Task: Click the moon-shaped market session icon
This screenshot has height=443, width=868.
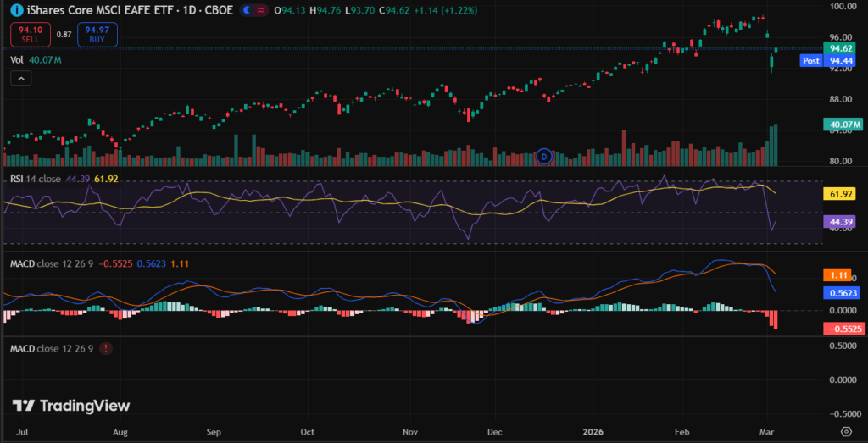Action: pos(248,10)
